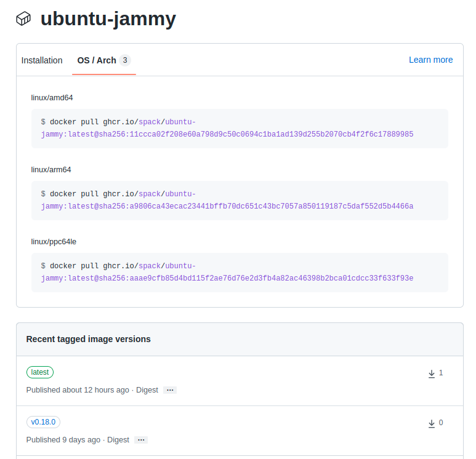Viewport: 476px width, 459px height.
Task: Open the latest tag
Action: point(40,372)
